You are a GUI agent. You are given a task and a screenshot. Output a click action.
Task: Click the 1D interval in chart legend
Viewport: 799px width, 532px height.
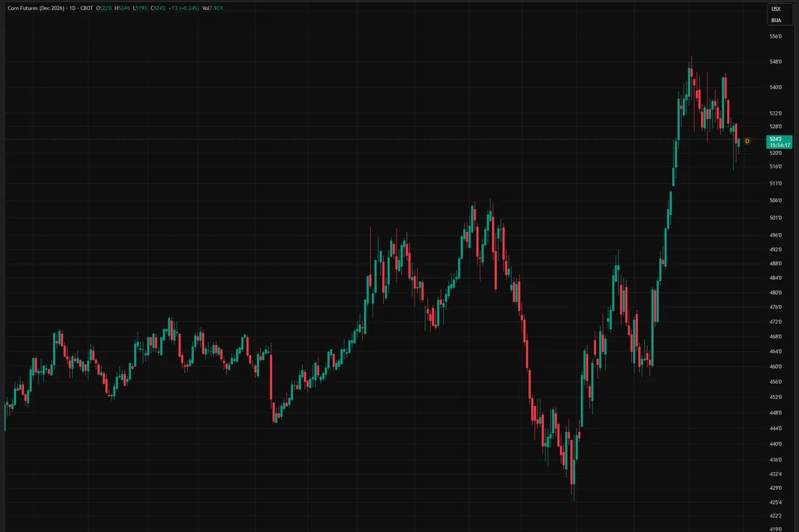[x=72, y=9]
